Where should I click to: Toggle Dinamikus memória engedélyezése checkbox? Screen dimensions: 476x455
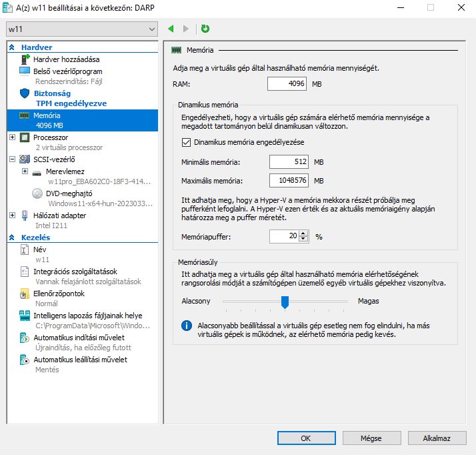[186, 142]
